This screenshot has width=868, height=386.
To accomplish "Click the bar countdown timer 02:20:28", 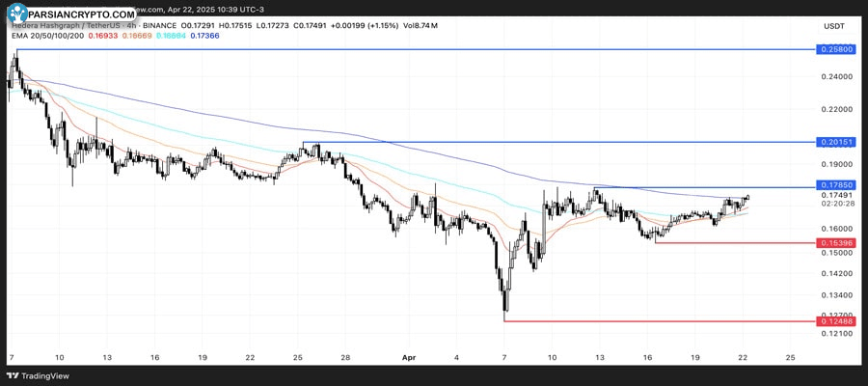I will [837, 204].
